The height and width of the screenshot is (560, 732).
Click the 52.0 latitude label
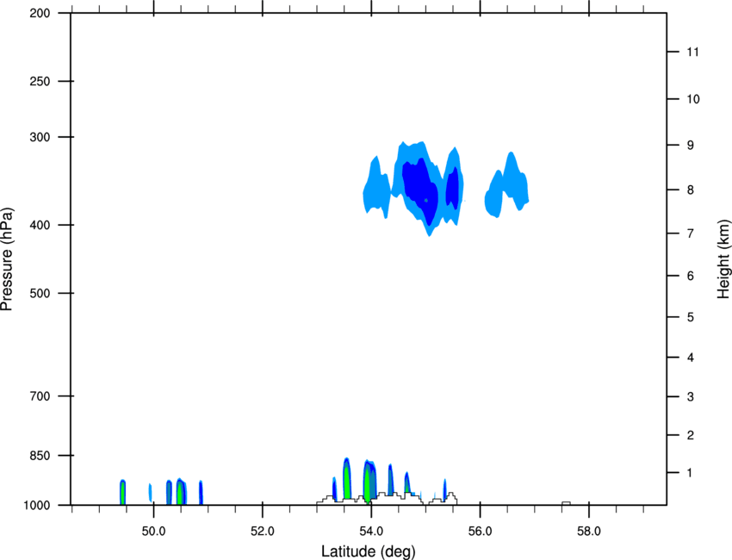pos(263,532)
